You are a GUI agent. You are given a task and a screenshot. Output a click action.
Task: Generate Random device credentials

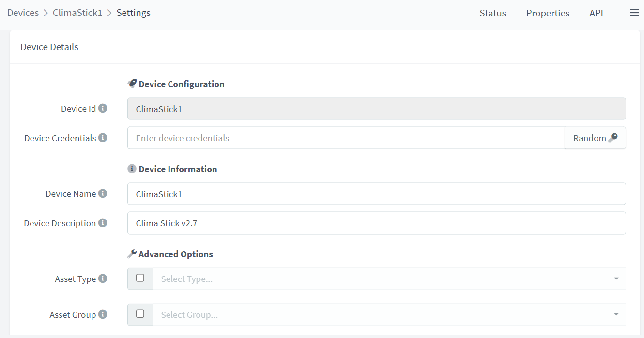coord(595,138)
